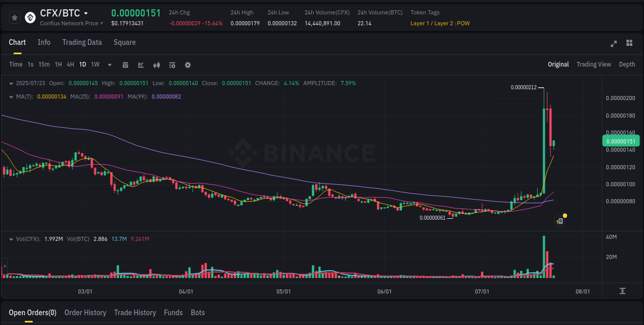Switch to Trading View mode
This screenshot has height=325, width=644.
pos(594,64)
